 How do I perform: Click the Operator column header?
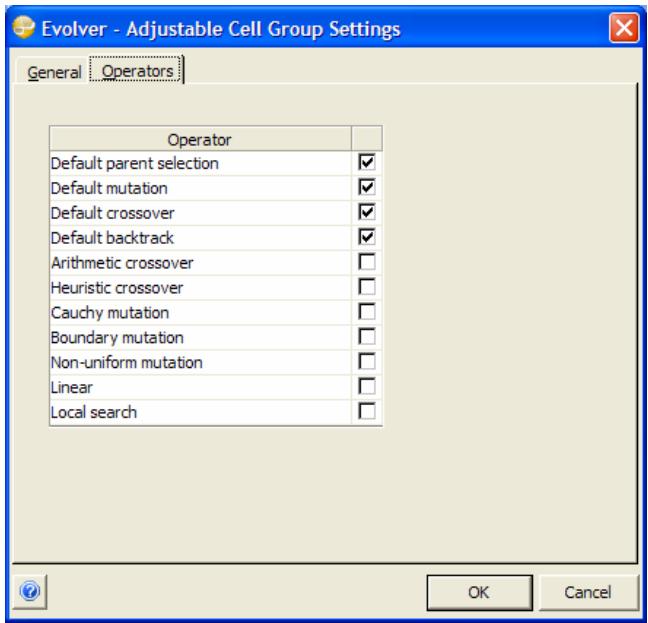[200, 138]
